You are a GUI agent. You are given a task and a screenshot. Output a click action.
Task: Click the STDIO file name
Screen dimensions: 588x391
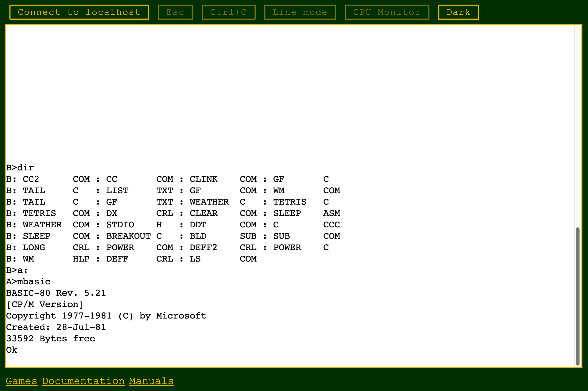pyautogui.click(x=120, y=225)
